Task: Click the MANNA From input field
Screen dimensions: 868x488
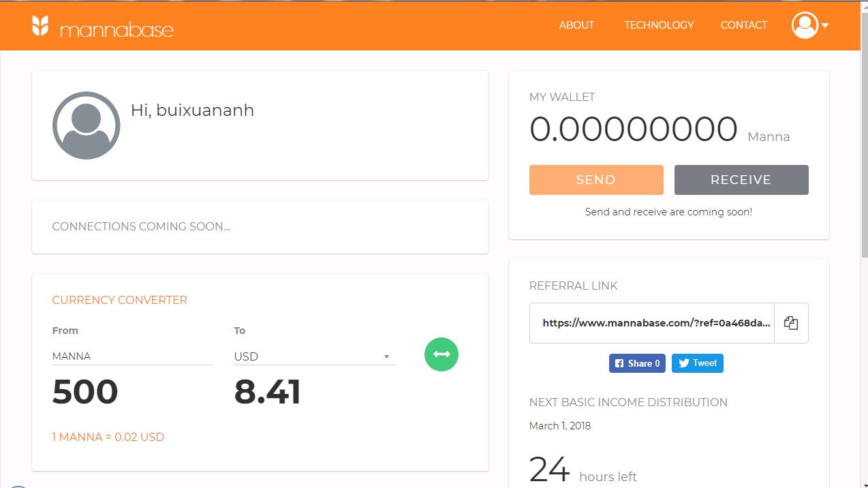Action: 133,356
